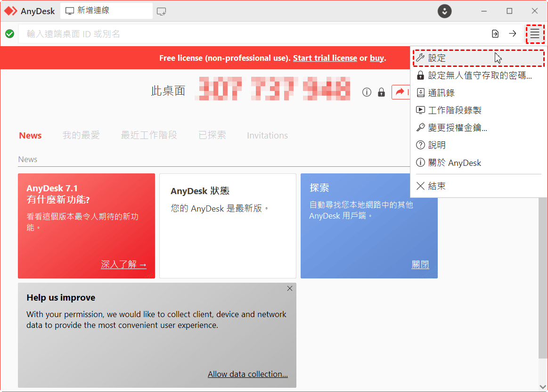Viewport: 548px width, 392px height.
Task: Click the green connection status icon
Action: pos(9,34)
